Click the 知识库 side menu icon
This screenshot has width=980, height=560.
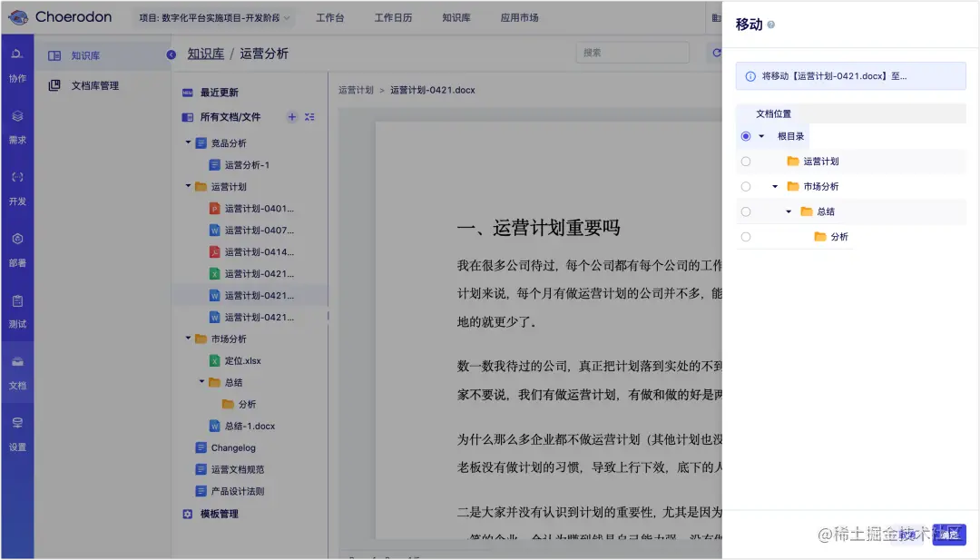[54, 55]
